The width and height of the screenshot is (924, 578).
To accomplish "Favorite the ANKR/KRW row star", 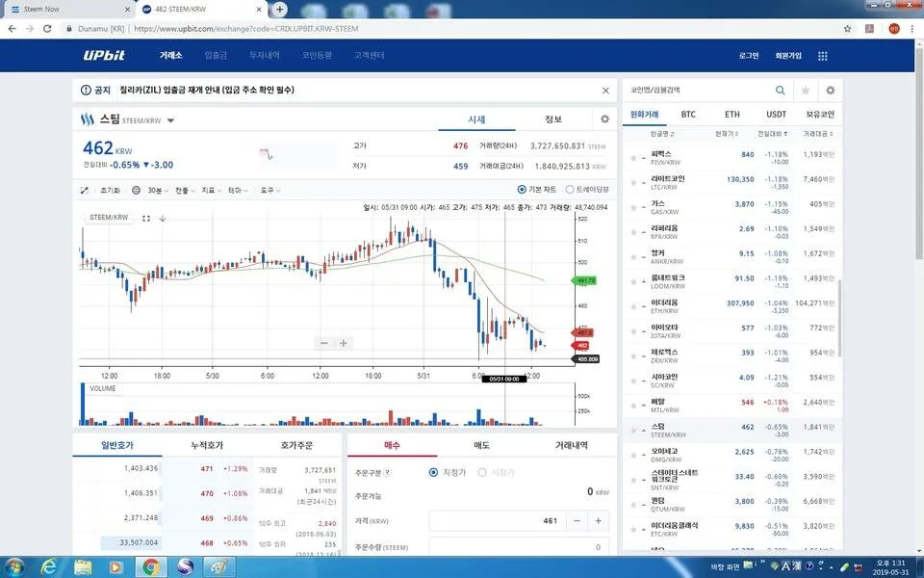I will point(633,257).
